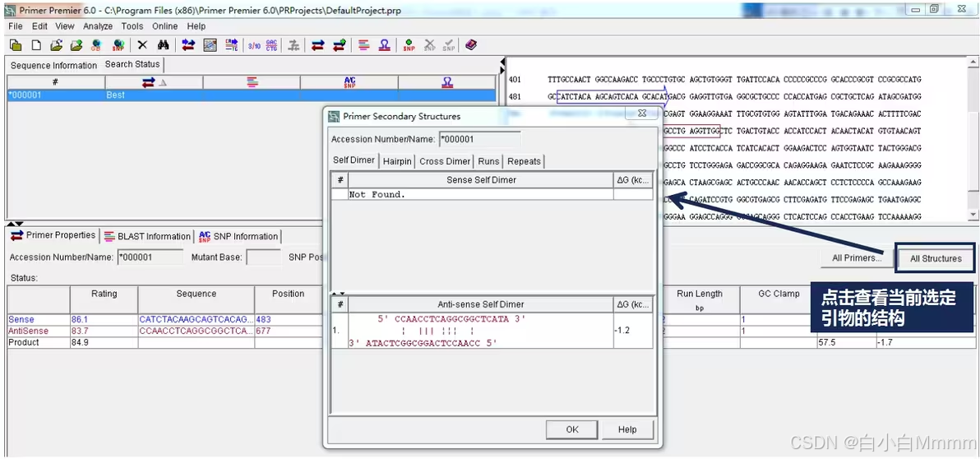Screen dimensions: 980x459
Task: Click the GAC CTG toolbar icon
Action: 272,45
